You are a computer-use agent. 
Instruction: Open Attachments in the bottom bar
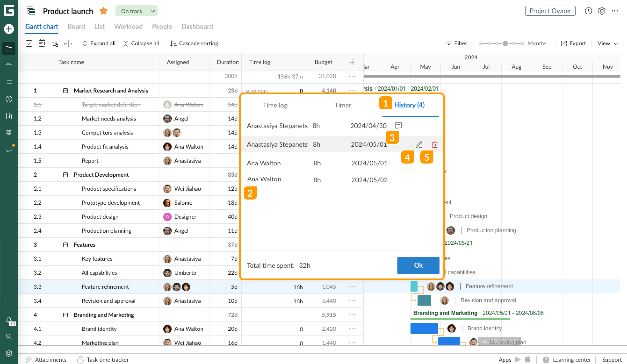click(46, 360)
